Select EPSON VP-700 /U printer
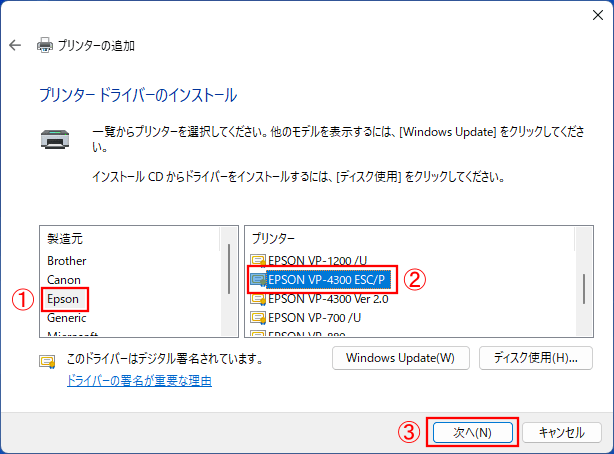Image resolution: width=614 pixels, height=454 pixels. (x=314, y=318)
